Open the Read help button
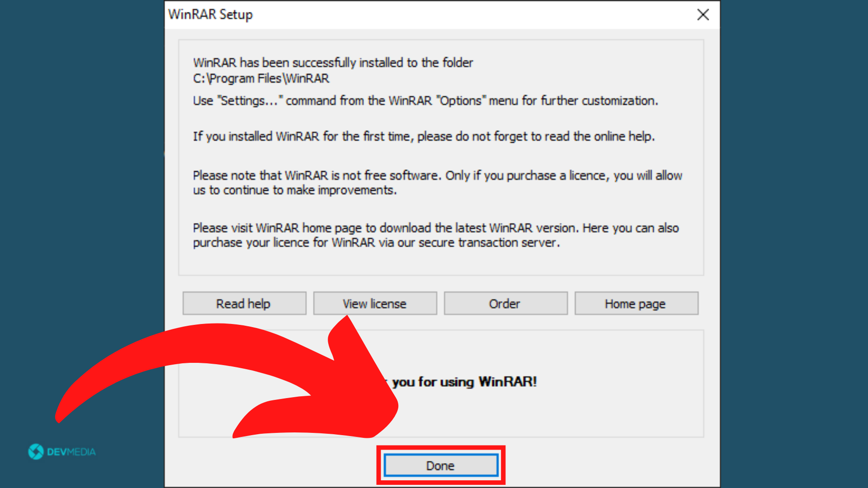The width and height of the screenshot is (868, 488). pos(244,303)
